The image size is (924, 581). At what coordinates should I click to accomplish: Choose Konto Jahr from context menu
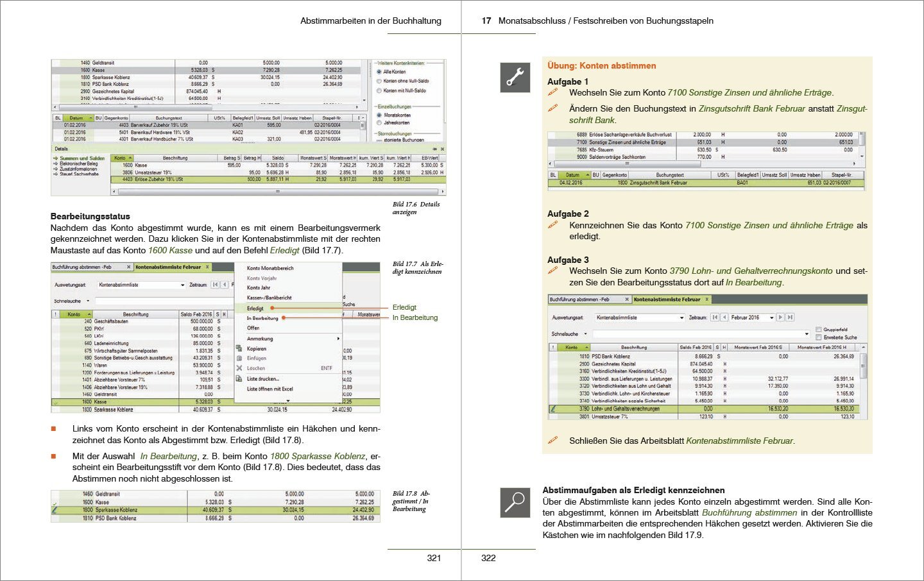pos(258,288)
